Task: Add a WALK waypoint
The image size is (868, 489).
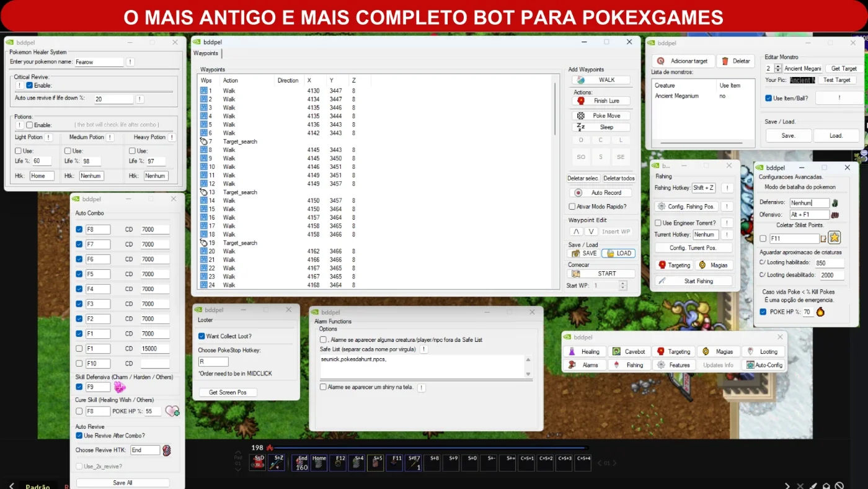Action: point(601,80)
